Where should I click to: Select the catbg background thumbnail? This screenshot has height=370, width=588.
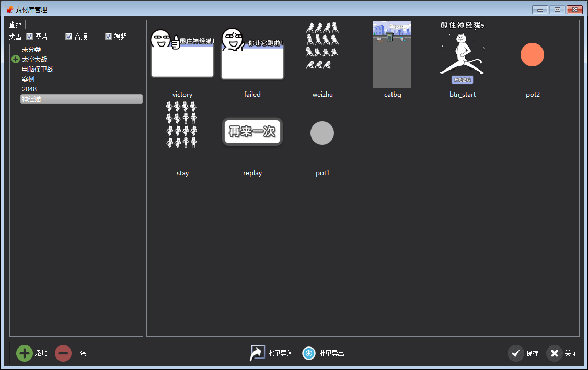(x=392, y=55)
